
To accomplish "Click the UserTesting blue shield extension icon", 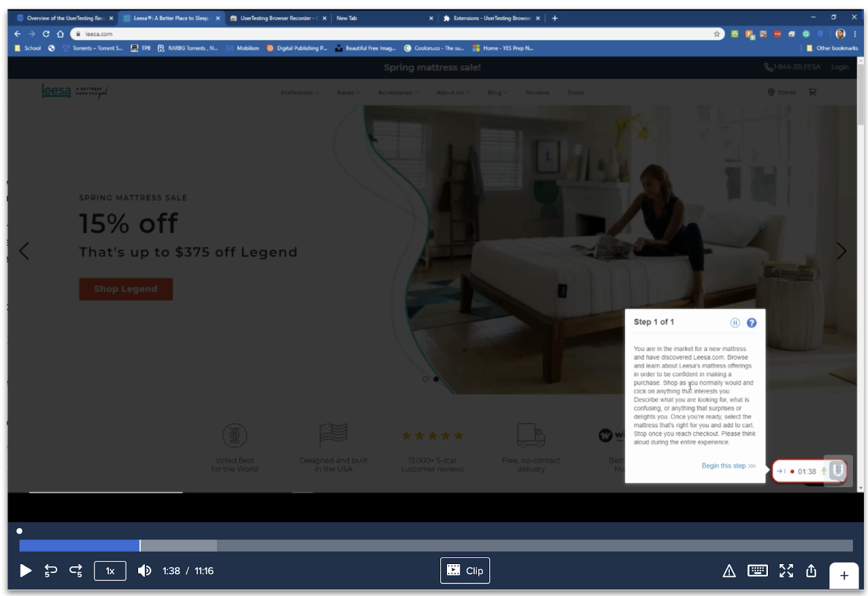I will click(821, 33).
